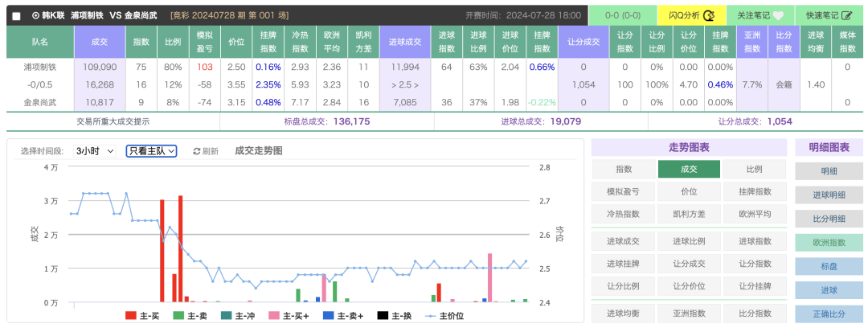Click the 刷新 refresh icon
This screenshot has height=328, width=868.
197,151
